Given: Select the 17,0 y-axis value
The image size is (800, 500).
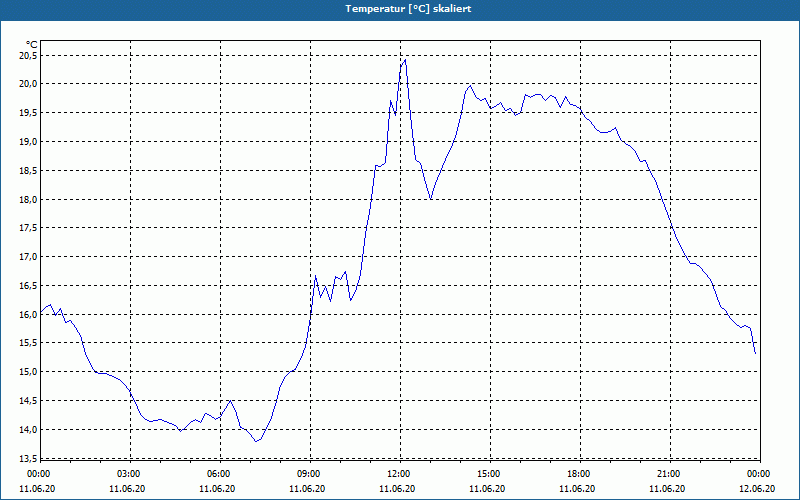Looking at the screenshot, I should pyautogui.click(x=28, y=257).
